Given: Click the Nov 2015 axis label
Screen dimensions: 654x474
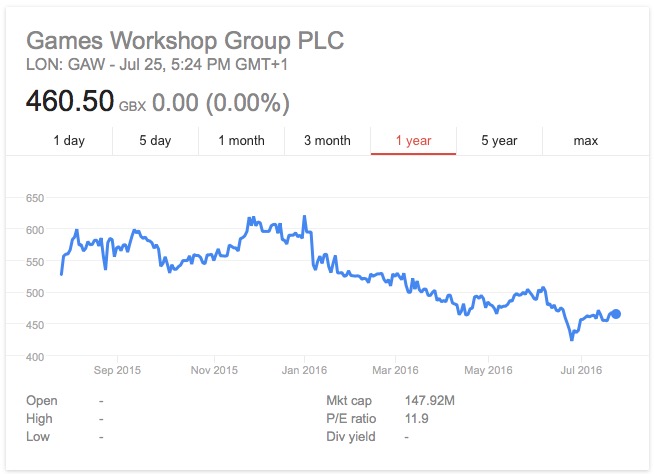Looking at the screenshot, I should point(214,370).
